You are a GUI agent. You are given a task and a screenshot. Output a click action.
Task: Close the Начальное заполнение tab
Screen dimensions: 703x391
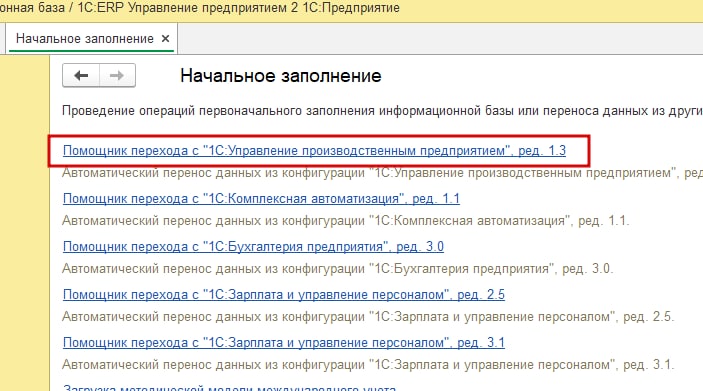165,39
